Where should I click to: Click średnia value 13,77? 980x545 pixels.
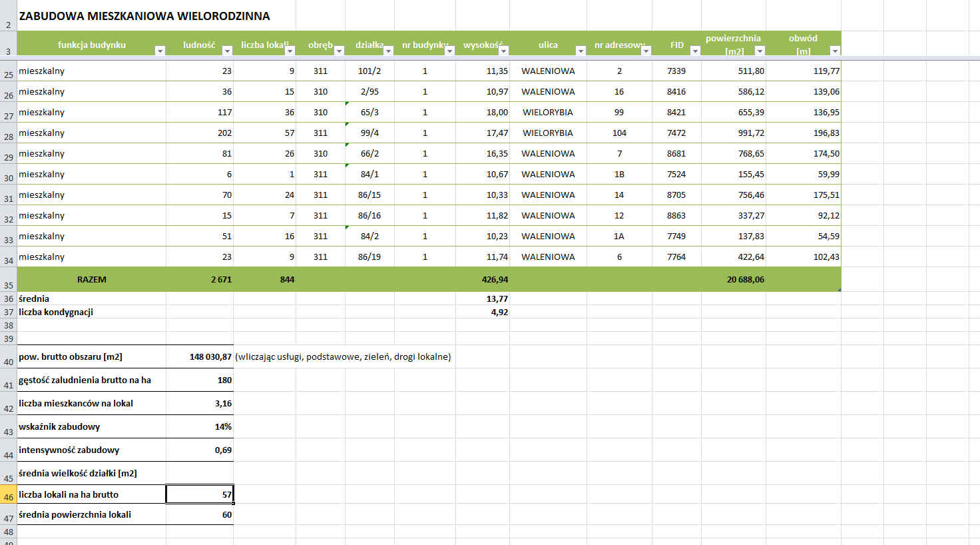(x=497, y=299)
